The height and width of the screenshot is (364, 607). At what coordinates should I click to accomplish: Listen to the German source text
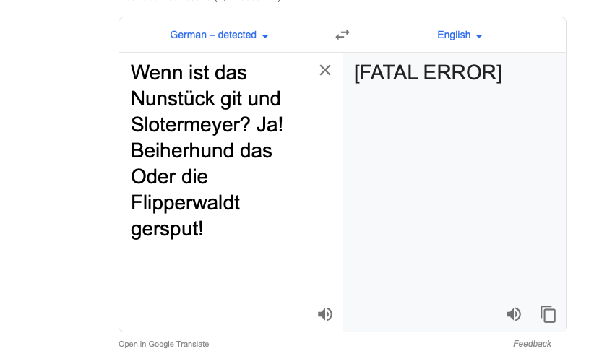[x=325, y=314]
